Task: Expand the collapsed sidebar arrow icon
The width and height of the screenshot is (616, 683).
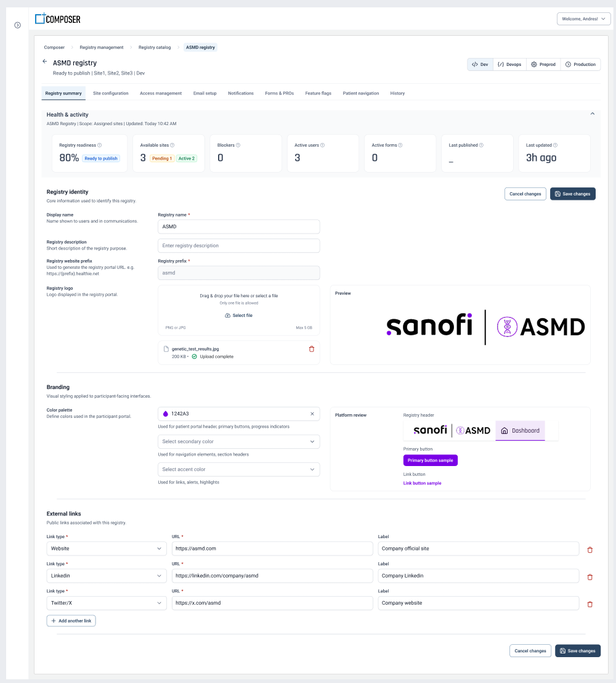Action: tap(17, 25)
